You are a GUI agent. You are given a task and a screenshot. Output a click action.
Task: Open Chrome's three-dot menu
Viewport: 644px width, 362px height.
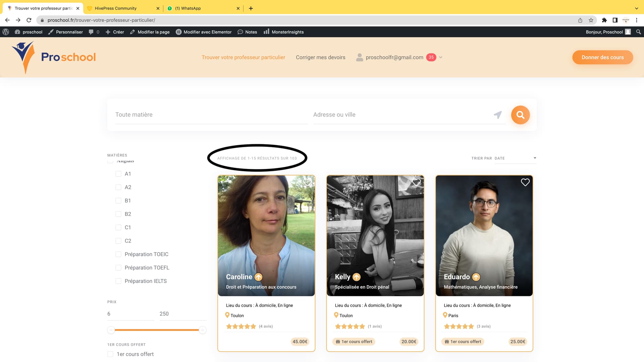point(637,20)
